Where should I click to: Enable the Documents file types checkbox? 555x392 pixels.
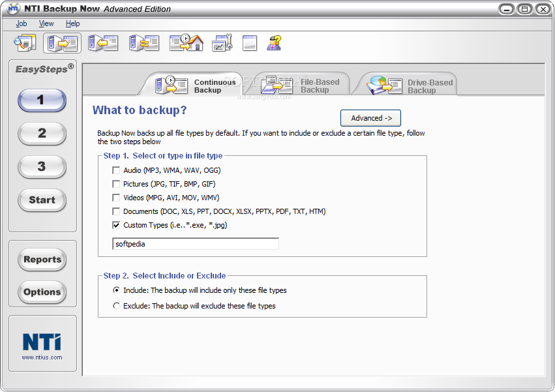[116, 211]
